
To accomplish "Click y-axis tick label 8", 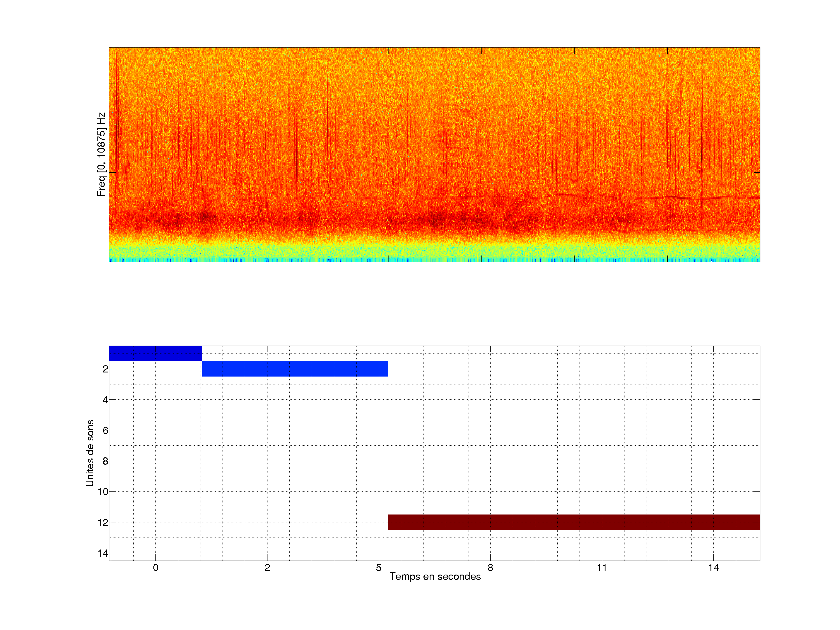I will (105, 461).
